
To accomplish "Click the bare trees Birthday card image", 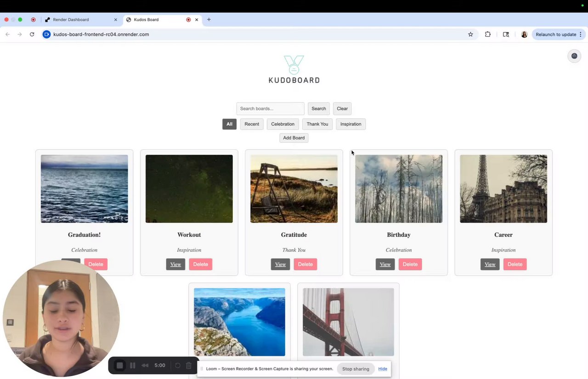I will [399, 189].
